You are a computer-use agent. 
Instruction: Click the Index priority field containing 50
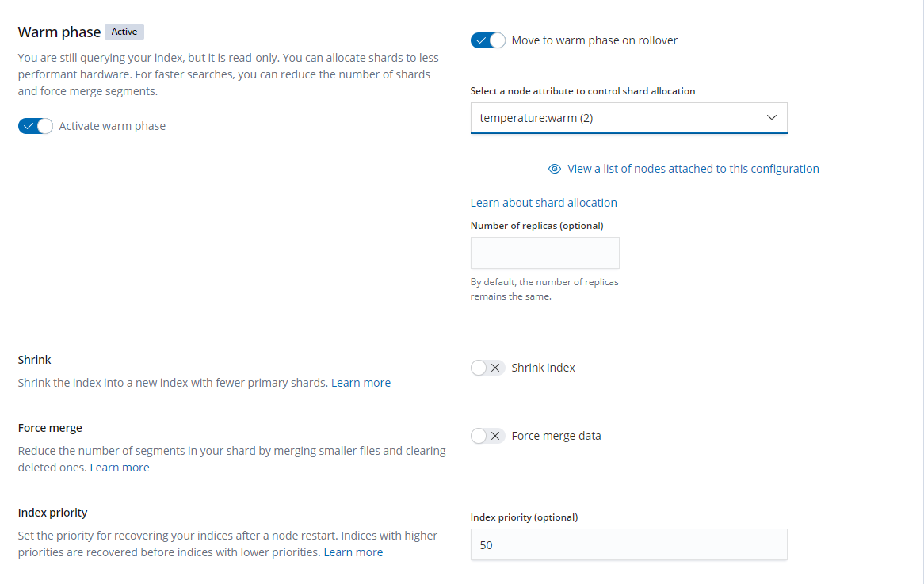[x=628, y=545]
